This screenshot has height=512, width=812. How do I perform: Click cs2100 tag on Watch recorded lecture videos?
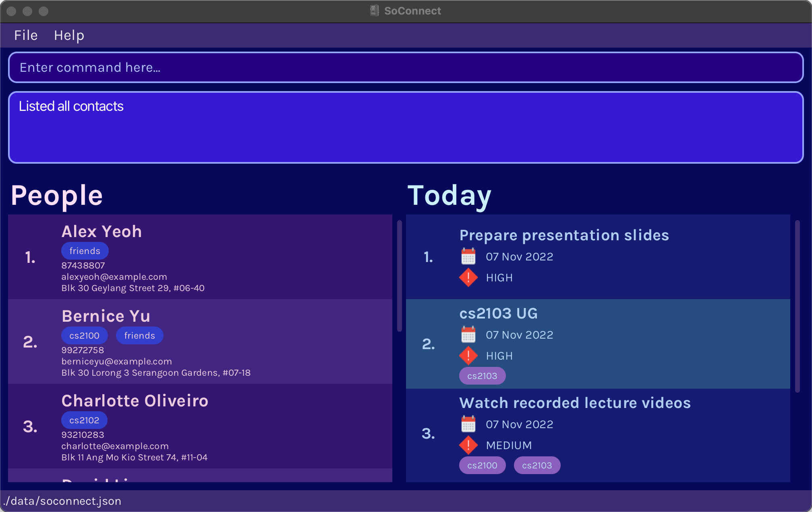[482, 465]
